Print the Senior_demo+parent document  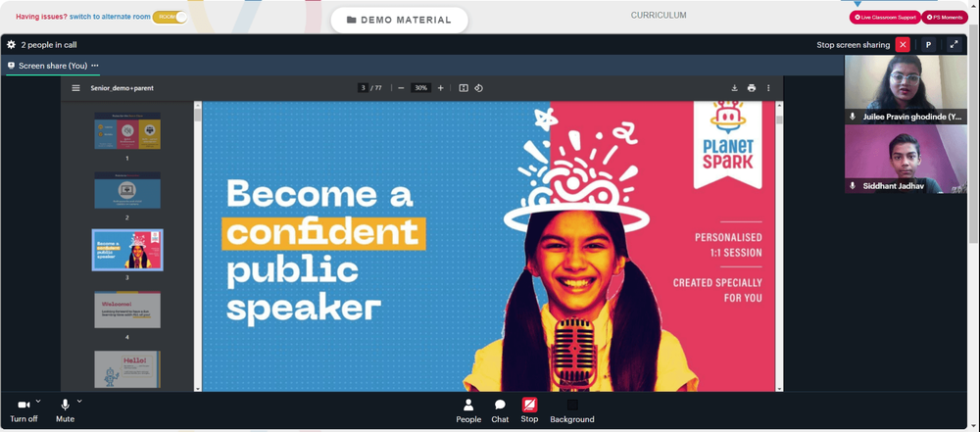[x=752, y=88]
